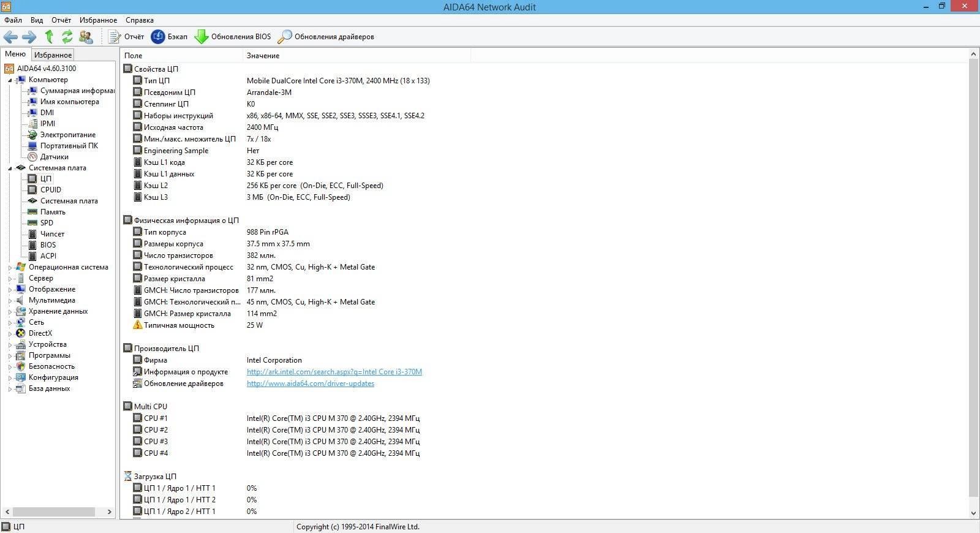The image size is (980, 533).
Task: Collapse the Компьютер tree node
Action: click(10, 80)
